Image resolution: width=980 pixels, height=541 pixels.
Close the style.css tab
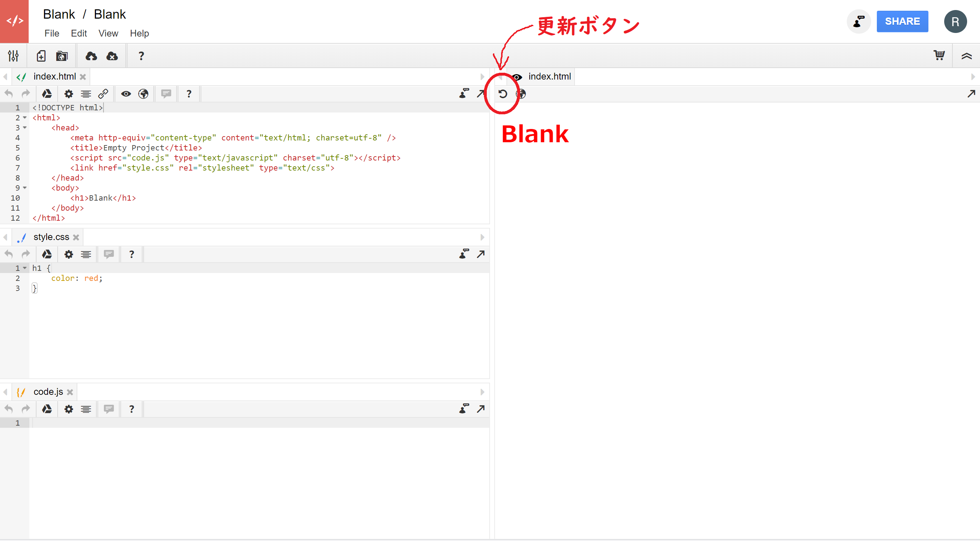tap(76, 238)
